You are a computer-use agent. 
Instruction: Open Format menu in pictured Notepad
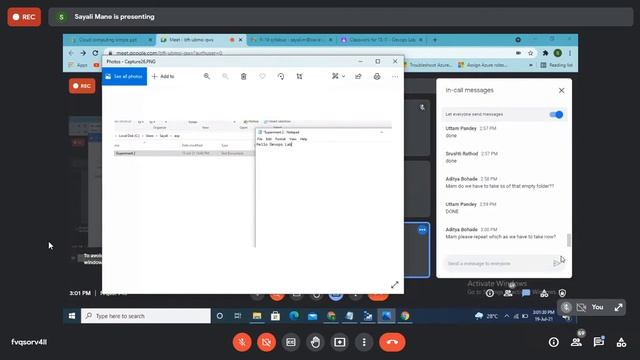coord(280,139)
